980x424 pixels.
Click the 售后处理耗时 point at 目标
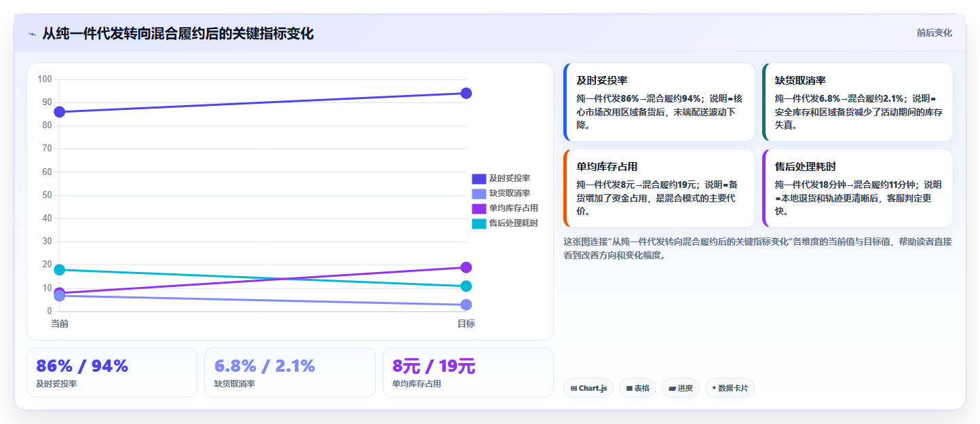[466, 286]
